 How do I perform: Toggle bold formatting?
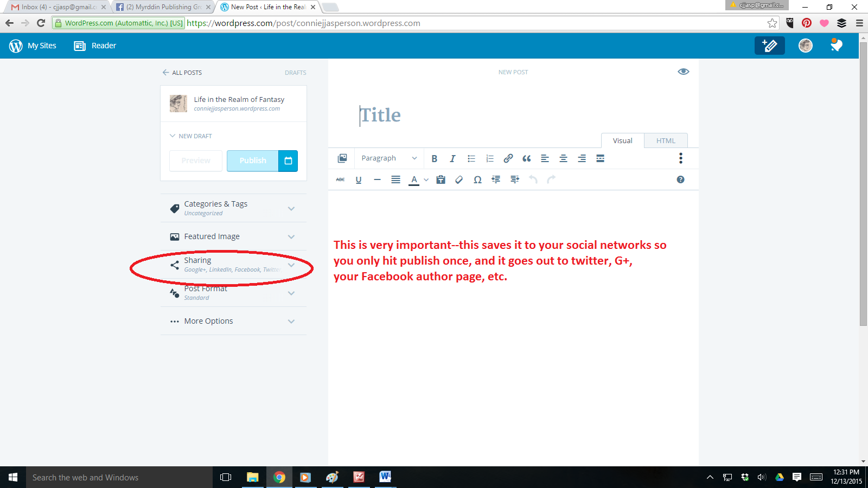[x=434, y=158]
